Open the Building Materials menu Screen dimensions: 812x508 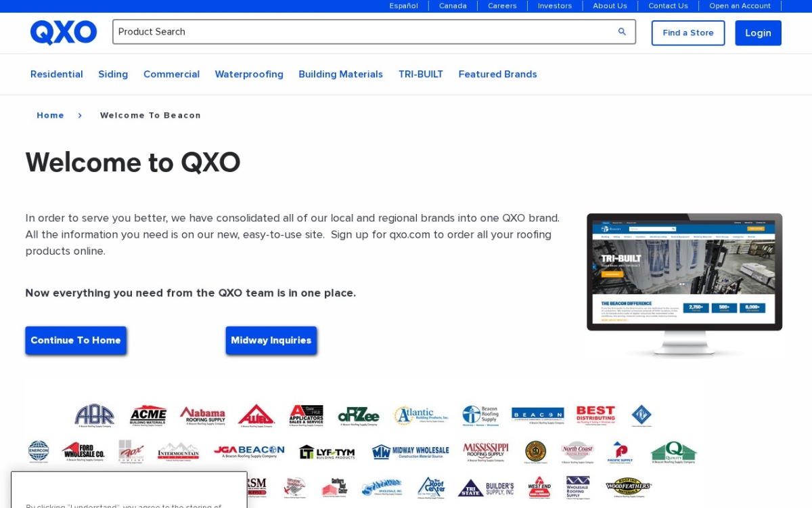click(x=341, y=75)
